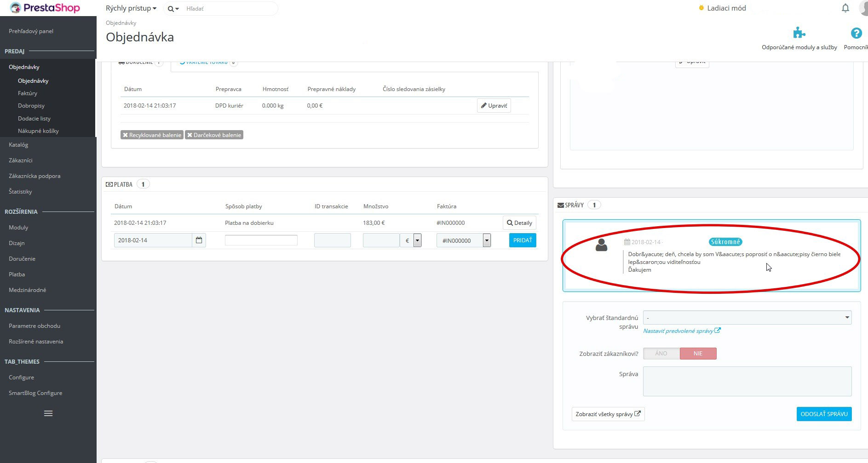Screen dimensions: 868x463
Task: Send message with ODOSLAŤ SPRÁVU
Action: coord(824,414)
